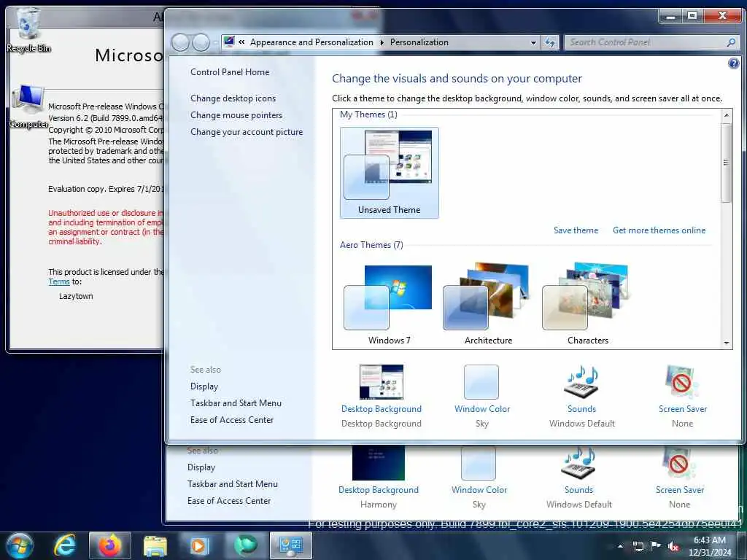Open Display link in back window
The height and width of the screenshot is (560, 747).
coord(201,467)
